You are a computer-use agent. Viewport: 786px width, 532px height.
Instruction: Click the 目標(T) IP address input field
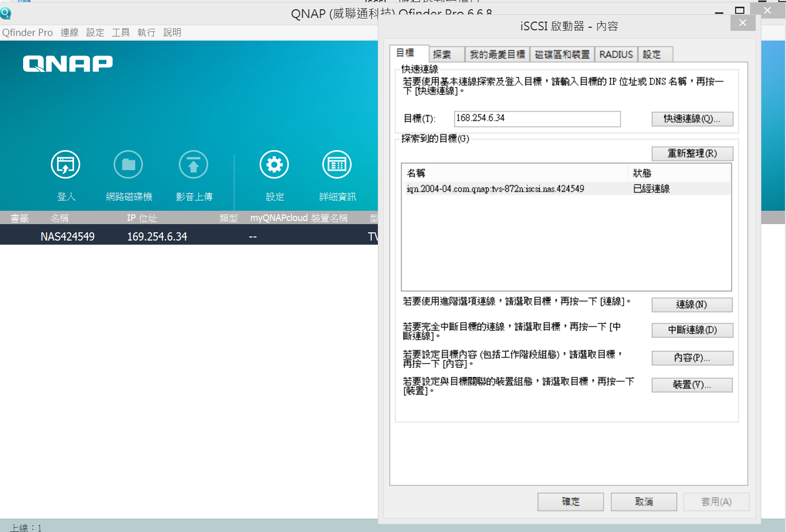point(537,118)
